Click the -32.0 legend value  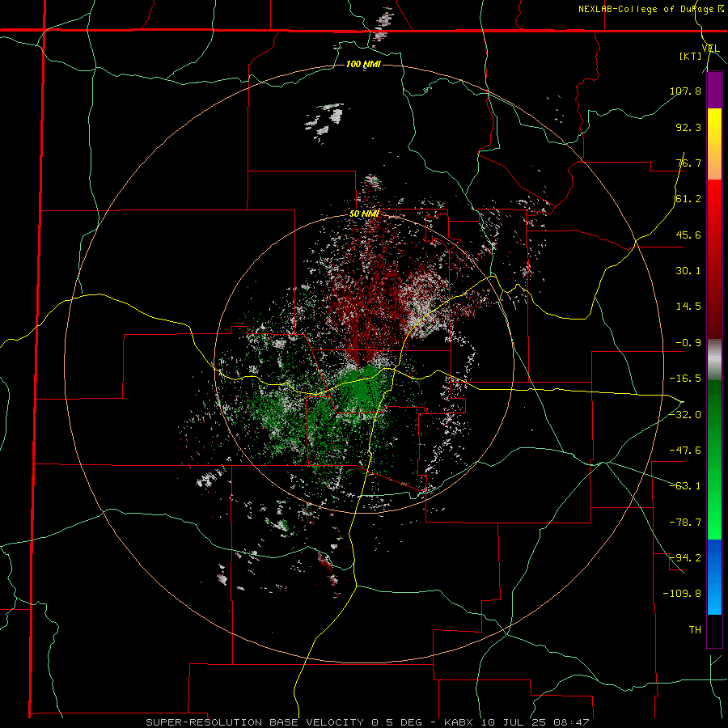tap(685, 415)
